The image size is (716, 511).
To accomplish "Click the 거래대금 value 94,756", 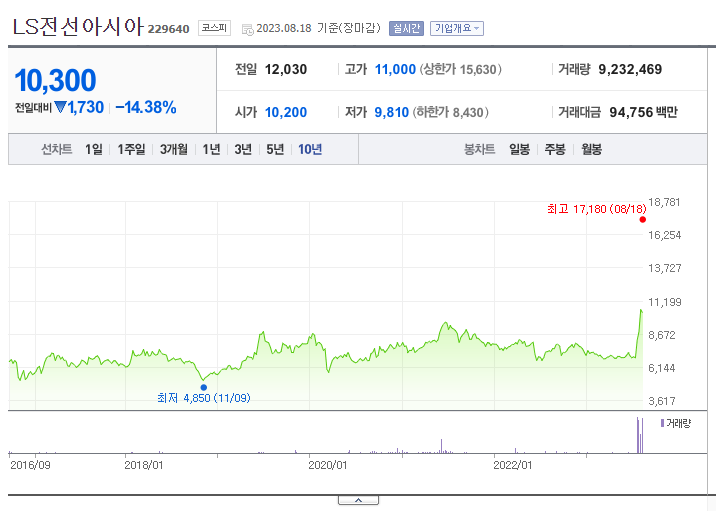I will click(631, 112).
